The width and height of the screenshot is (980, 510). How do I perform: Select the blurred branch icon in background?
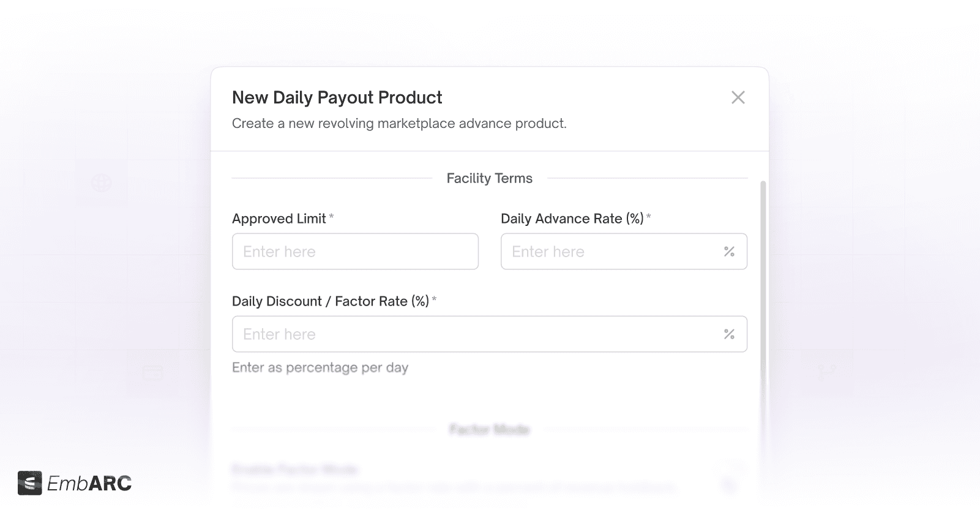tap(826, 371)
